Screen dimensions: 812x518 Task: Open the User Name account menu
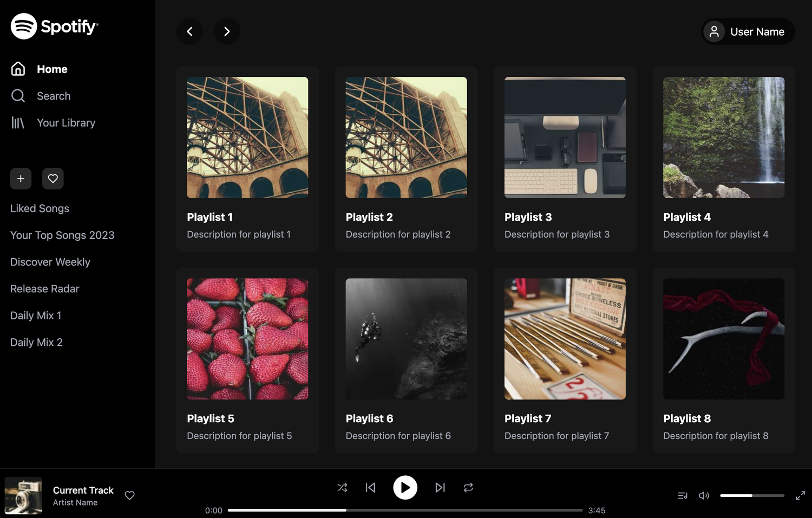coord(748,32)
